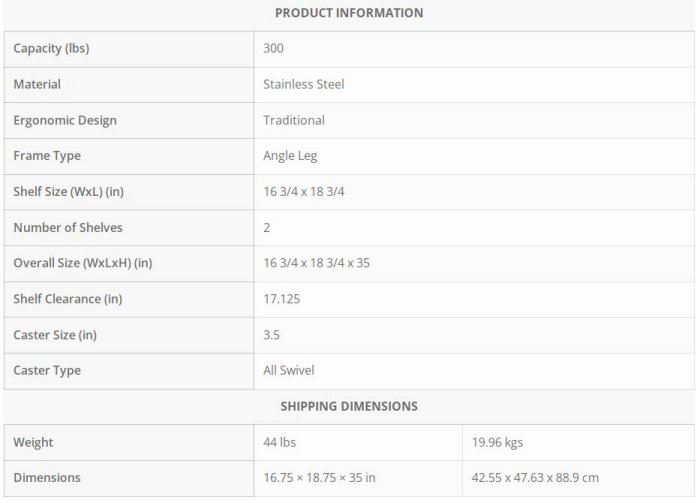700x503 pixels.
Task: Click the Angle Leg value
Action: [290, 156]
